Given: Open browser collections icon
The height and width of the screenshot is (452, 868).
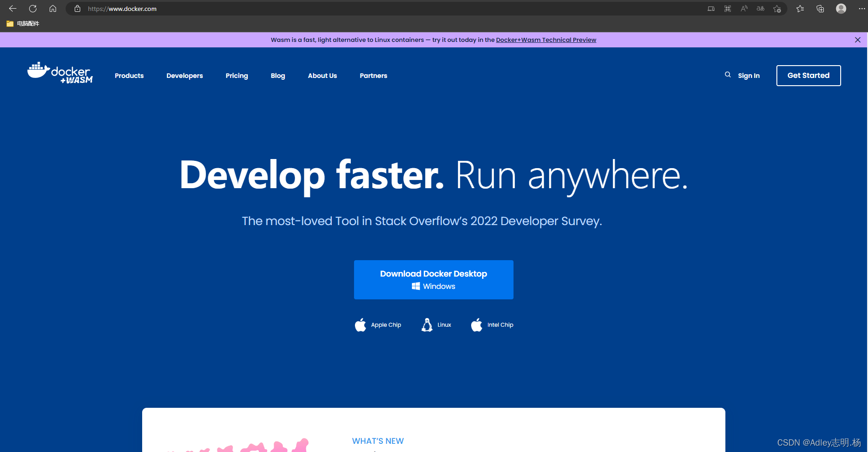Looking at the screenshot, I should 820,9.
